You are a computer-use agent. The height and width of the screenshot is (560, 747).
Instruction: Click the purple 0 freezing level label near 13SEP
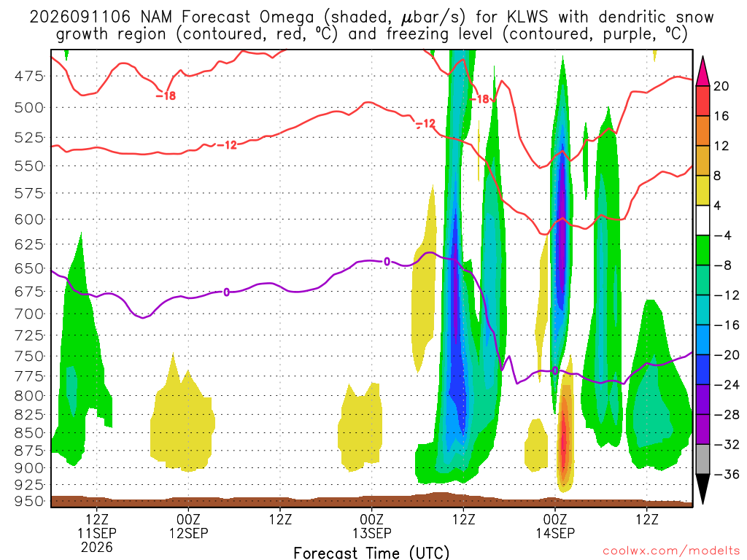pos(387,262)
